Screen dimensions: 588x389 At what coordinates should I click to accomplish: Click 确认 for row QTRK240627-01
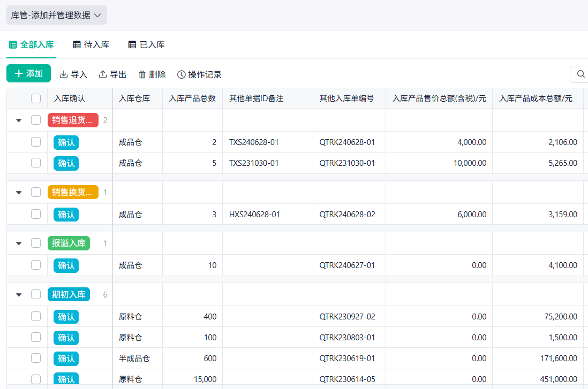[x=66, y=266]
